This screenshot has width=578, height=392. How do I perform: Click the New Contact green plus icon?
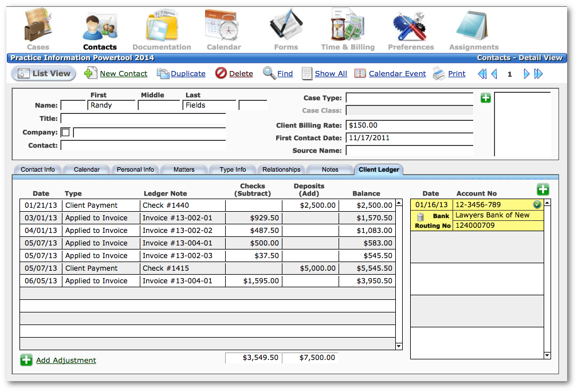point(91,73)
